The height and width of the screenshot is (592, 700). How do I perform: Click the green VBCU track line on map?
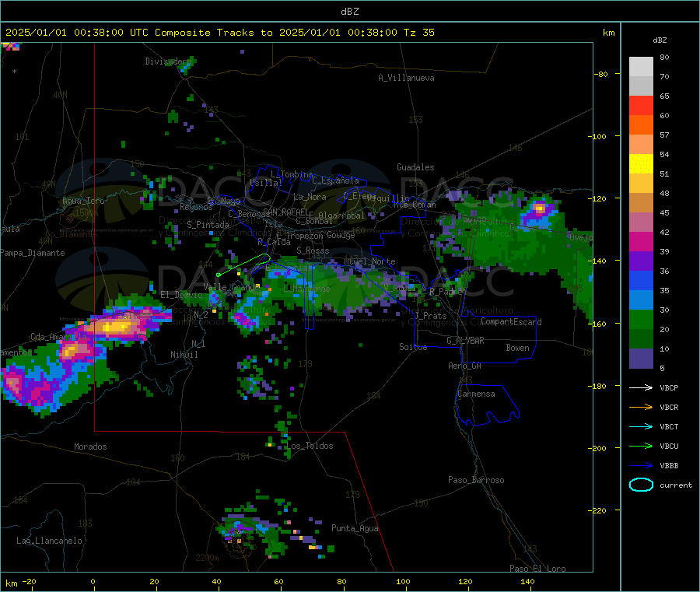(244, 264)
